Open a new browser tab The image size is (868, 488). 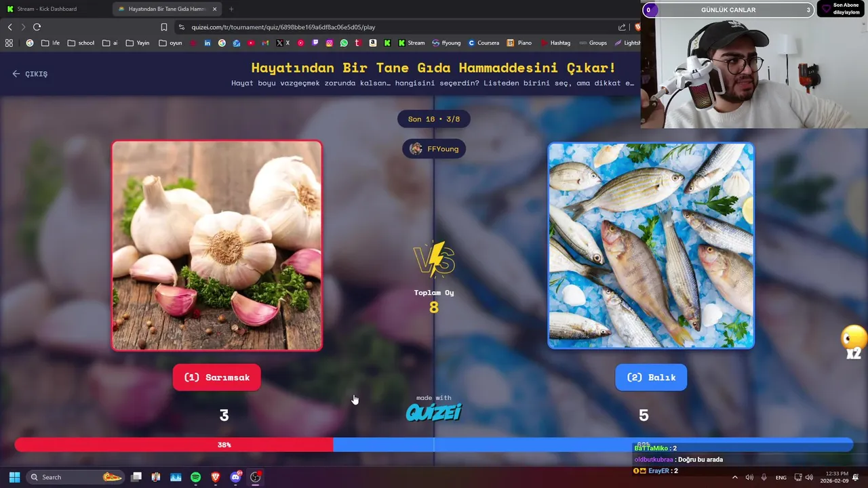pyautogui.click(x=231, y=9)
